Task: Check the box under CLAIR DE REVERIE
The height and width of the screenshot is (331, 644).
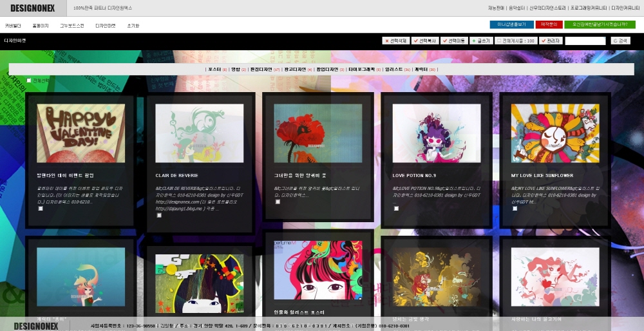Action: (x=159, y=215)
